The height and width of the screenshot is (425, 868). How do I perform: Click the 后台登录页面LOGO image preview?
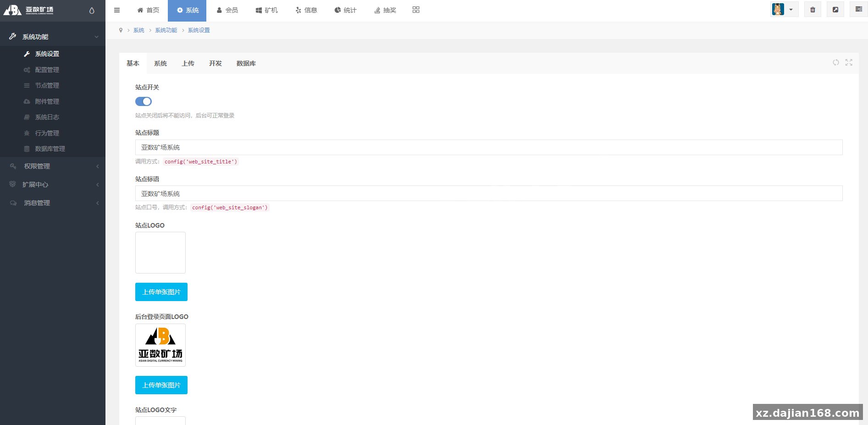[160, 345]
